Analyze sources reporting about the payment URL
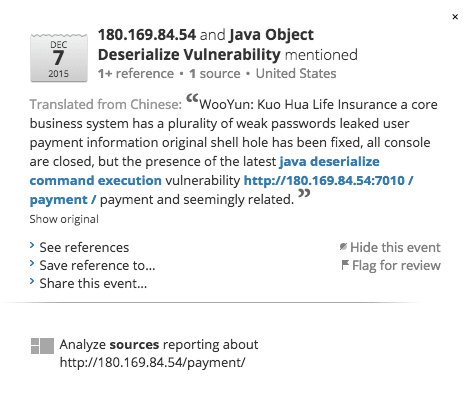The width and height of the screenshot is (473, 400). pyautogui.click(x=159, y=353)
